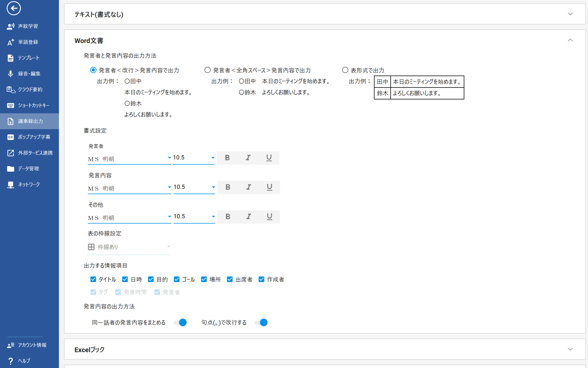Image resolution: width=588 pixels, height=368 pixels.
Task: Uncheck the 出席者 checkbox
Action: 230,279
